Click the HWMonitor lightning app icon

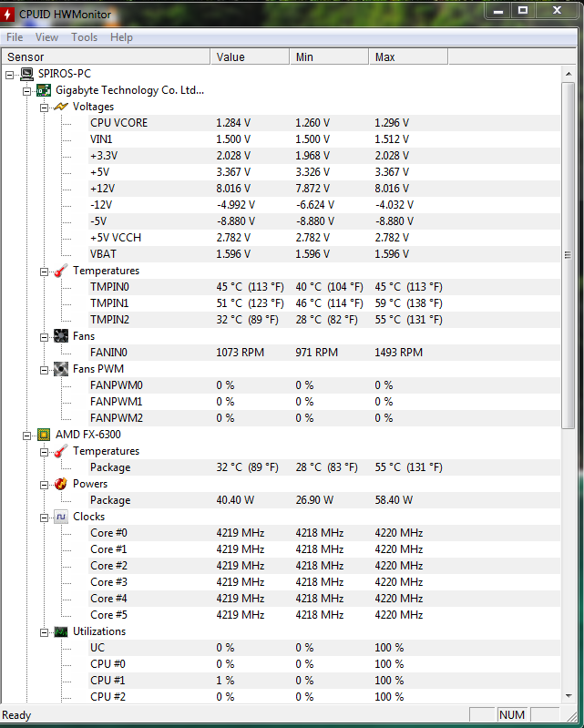[x=6, y=15]
